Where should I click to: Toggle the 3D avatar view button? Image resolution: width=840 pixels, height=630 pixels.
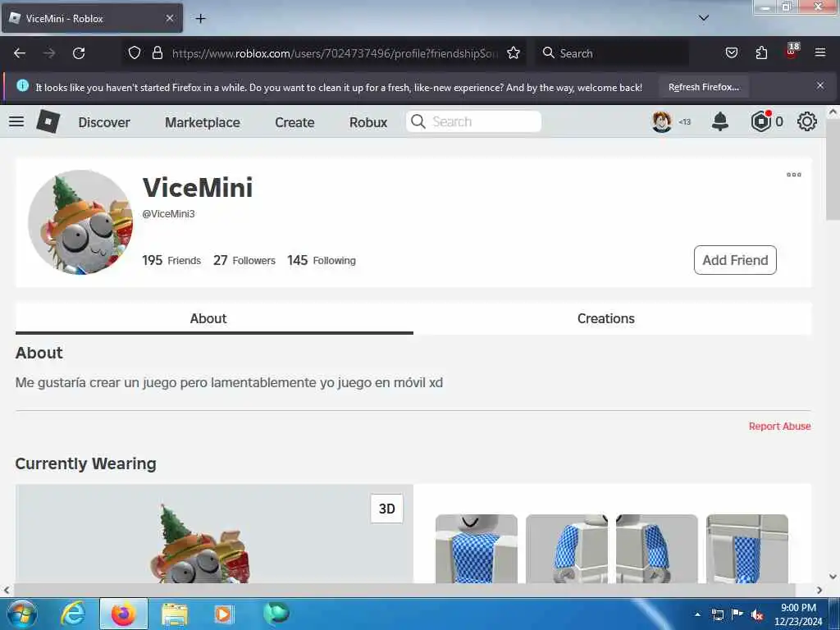click(387, 509)
